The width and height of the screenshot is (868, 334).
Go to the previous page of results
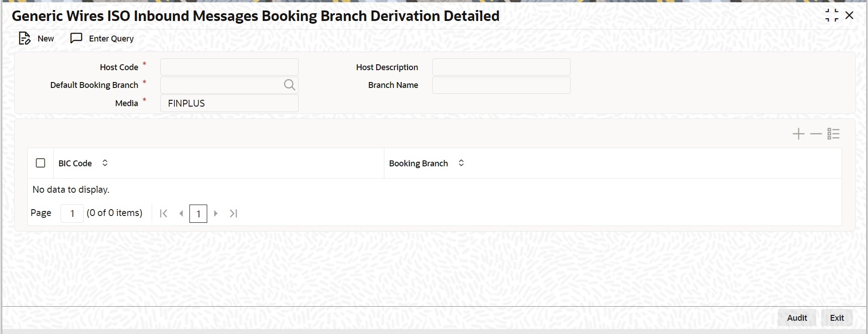181,213
